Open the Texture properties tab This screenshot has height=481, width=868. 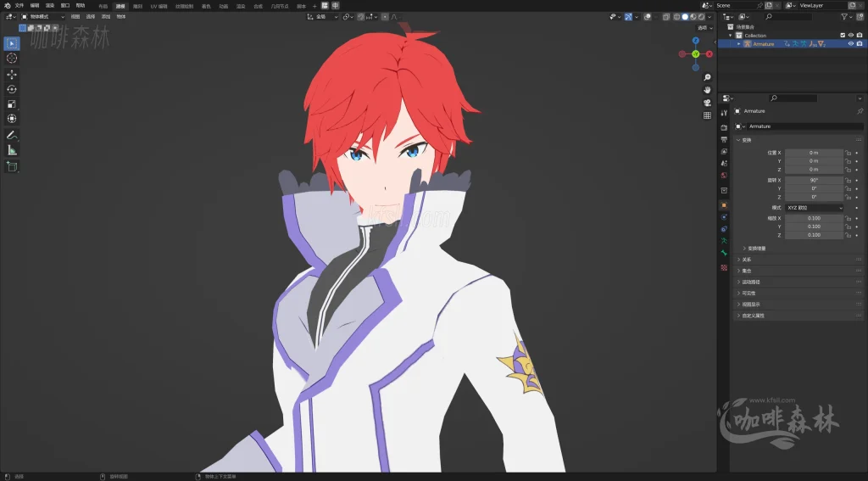(724, 267)
